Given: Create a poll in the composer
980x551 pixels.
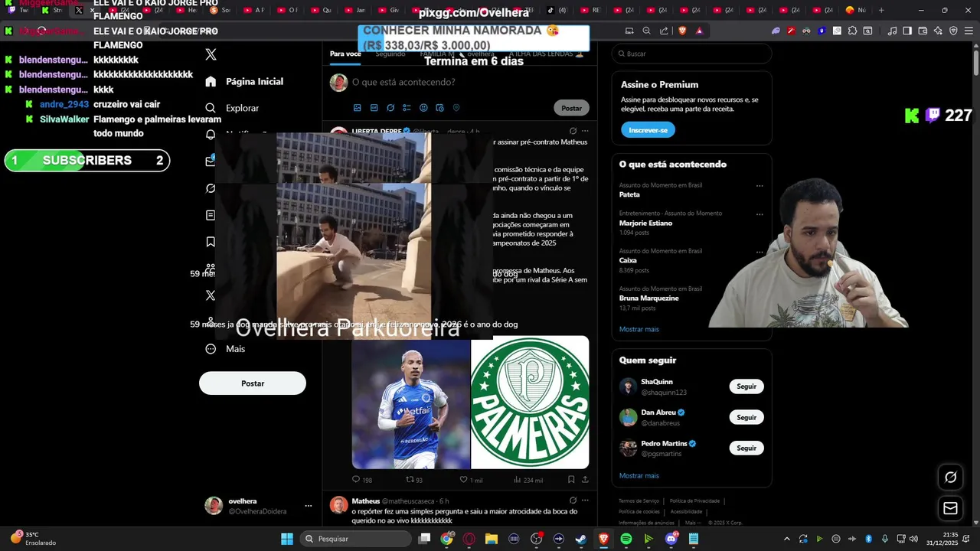Looking at the screenshot, I should 407,108.
